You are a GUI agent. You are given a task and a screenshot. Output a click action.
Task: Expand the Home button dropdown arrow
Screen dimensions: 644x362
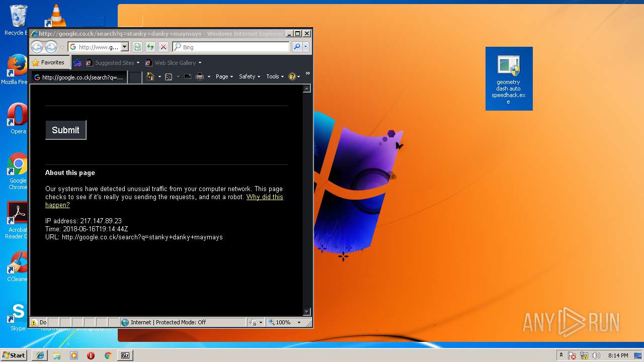coord(159,77)
